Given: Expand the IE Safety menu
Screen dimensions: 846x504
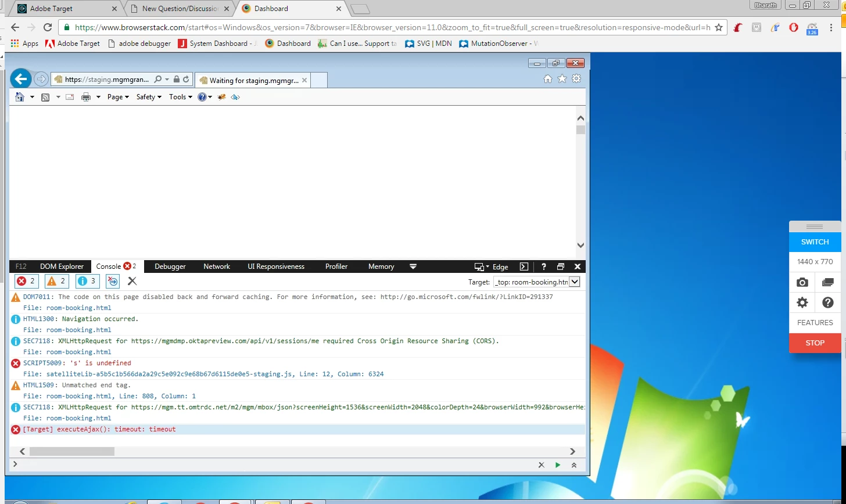Looking at the screenshot, I should coord(149,97).
